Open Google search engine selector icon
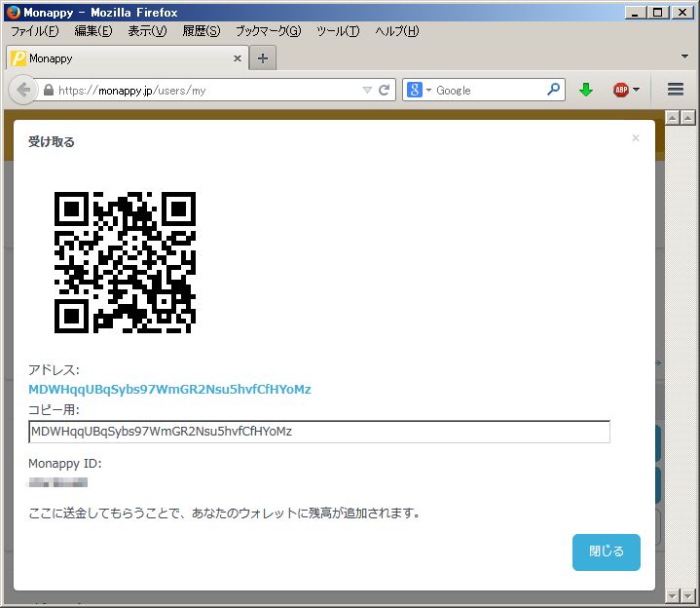The image size is (700, 608). point(415,90)
